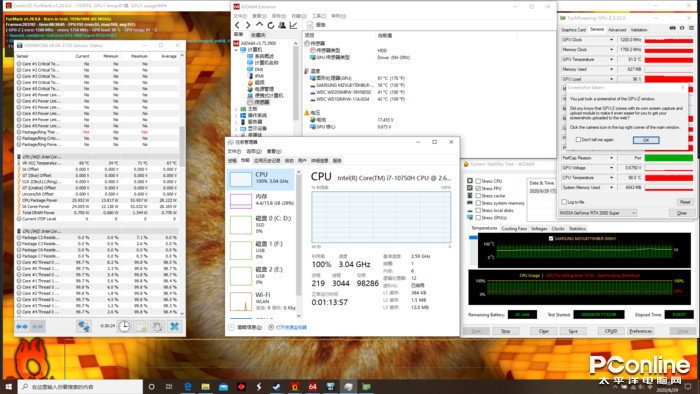Click HWiNFO collapse arrows icon
This screenshot has width=700, height=394.
click(x=38, y=327)
